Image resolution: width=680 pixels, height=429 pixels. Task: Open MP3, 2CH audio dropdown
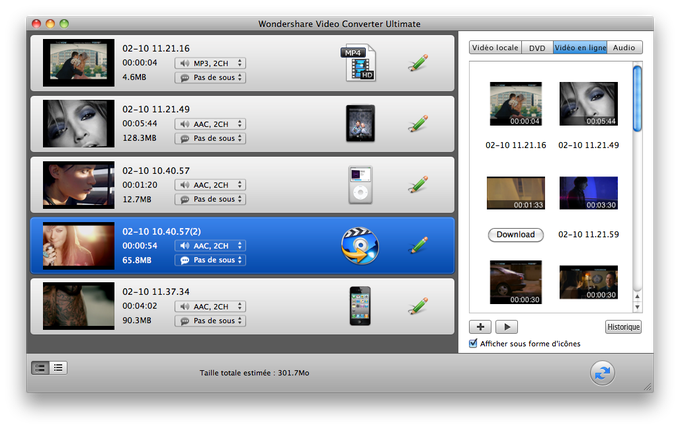210,63
